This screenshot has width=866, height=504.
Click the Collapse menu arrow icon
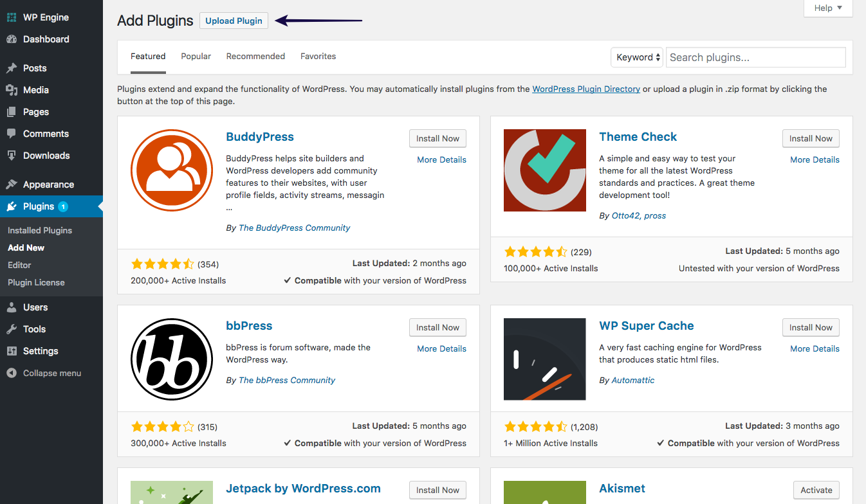point(12,373)
